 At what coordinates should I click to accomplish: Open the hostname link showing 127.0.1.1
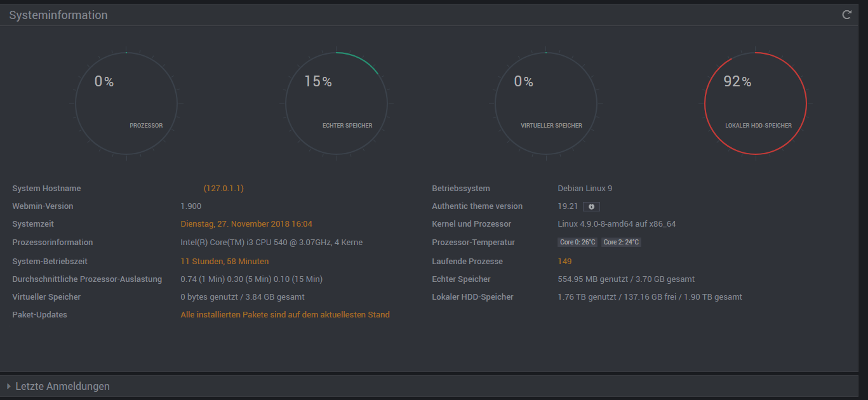tap(224, 189)
